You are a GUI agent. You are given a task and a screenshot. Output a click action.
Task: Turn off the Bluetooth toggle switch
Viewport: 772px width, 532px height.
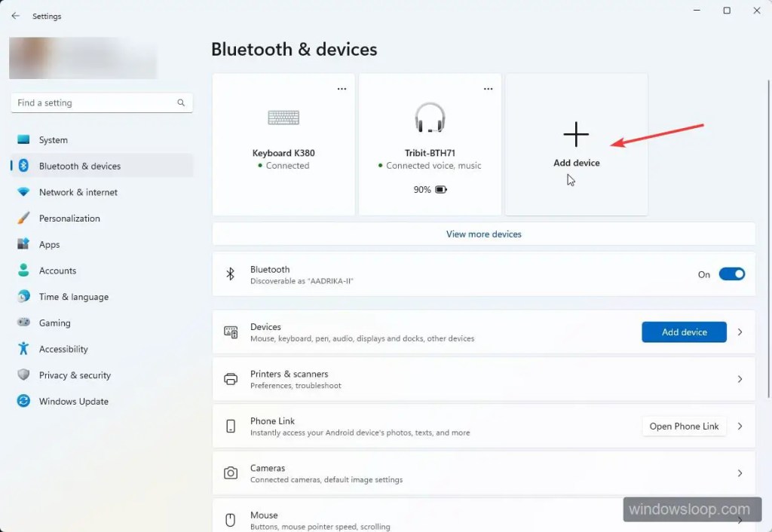[x=731, y=274]
